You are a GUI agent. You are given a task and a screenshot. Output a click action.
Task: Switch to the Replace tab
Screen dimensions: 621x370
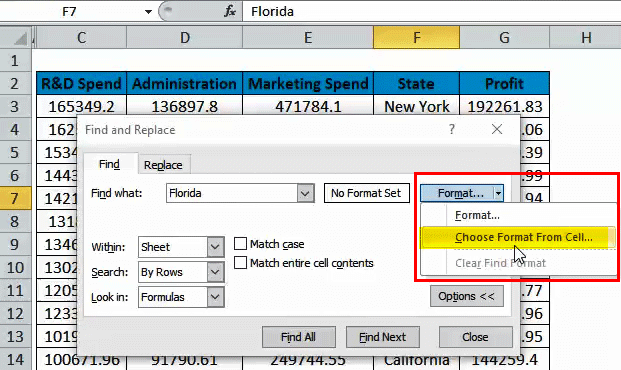(163, 165)
